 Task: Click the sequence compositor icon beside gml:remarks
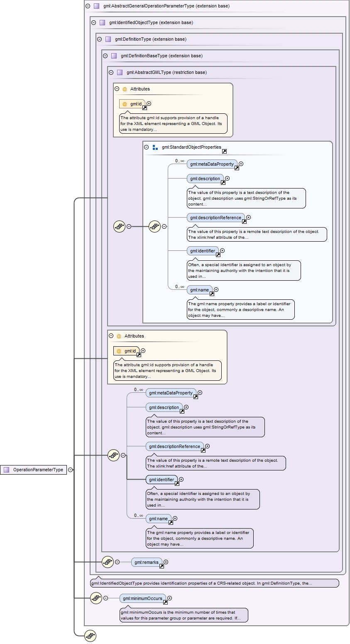108,562
